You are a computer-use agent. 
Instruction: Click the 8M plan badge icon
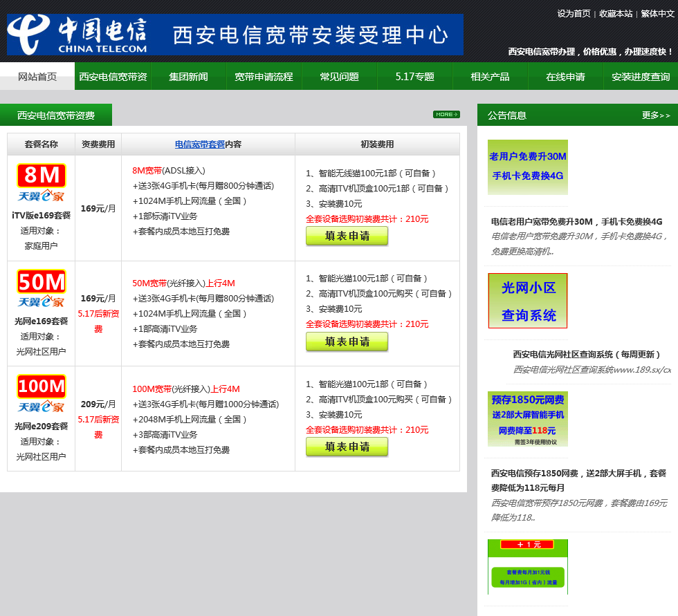pos(42,175)
